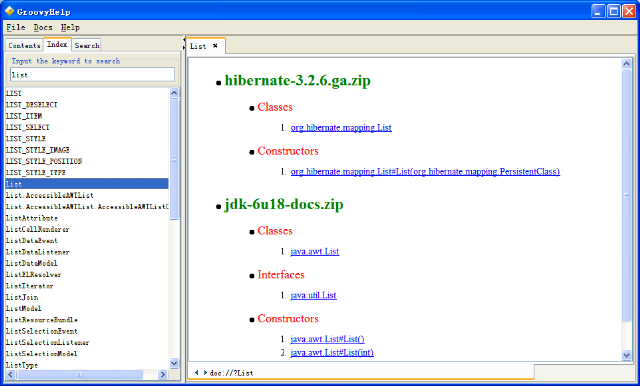The width and height of the screenshot is (640, 386).
Task: Click the content pane scroll down arrow
Action: (627, 355)
